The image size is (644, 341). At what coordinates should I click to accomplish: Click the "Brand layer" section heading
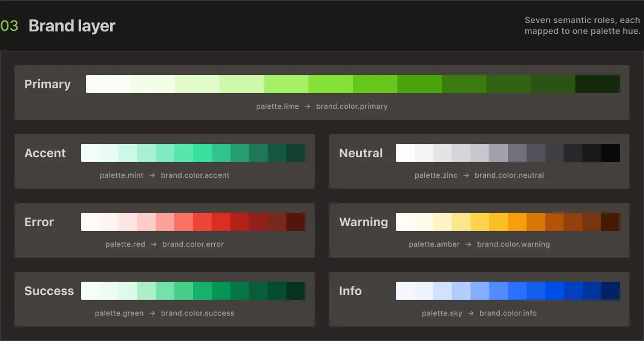(x=72, y=26)
